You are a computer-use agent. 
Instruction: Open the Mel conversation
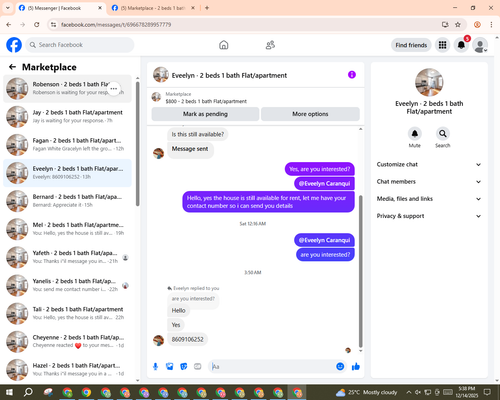tap(67, 229)
